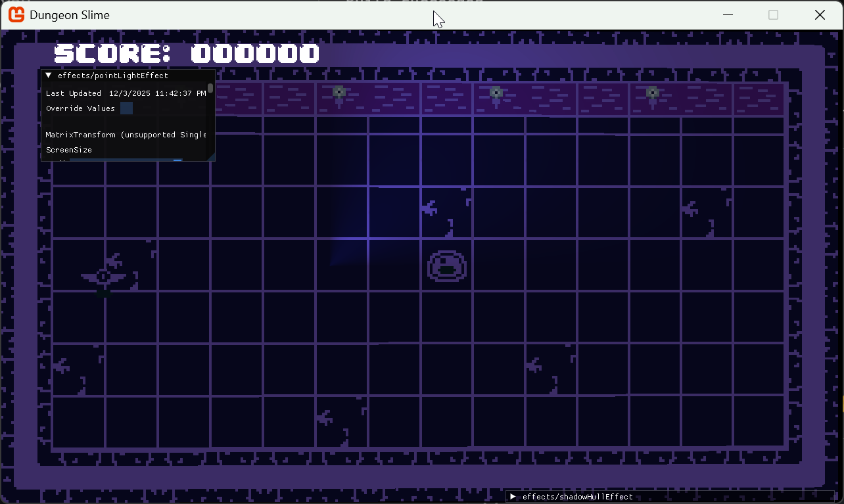Image resolution: width=844 pixels, height=504 pixels.
Task: Enable the Override Values checkbox
Action: coord(125,108)
